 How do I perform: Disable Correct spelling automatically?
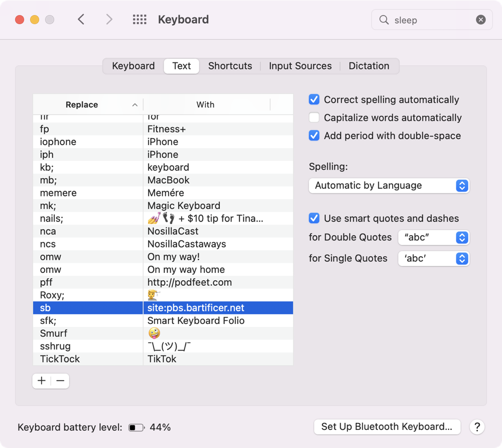[x=314, y=99]
